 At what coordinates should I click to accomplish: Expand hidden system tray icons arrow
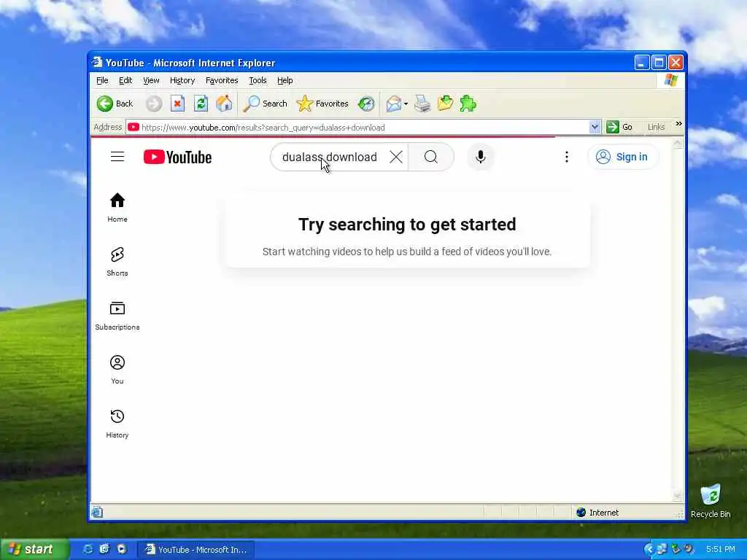pyautogui.click(x=649, y=549)
